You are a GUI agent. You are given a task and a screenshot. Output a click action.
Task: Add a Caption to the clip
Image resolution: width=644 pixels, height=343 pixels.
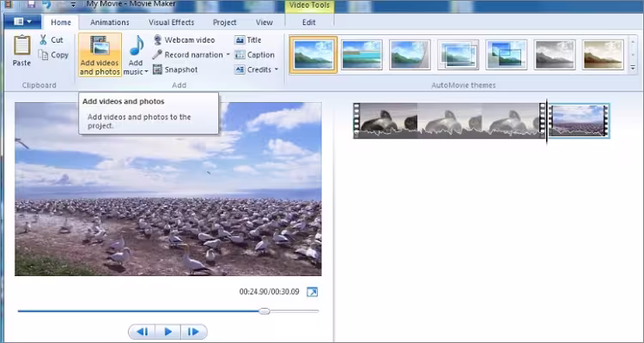point(254,55)
